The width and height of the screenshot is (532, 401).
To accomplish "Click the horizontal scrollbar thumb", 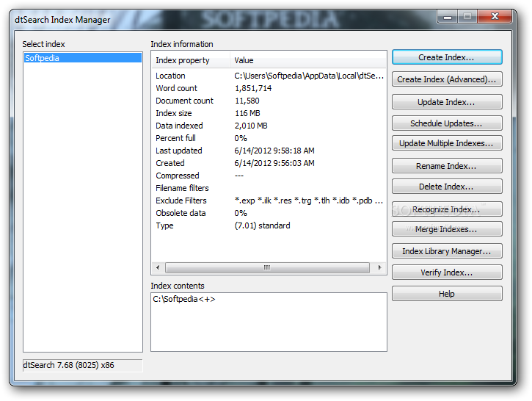I will pyautogui.click(x=267, y=267).
